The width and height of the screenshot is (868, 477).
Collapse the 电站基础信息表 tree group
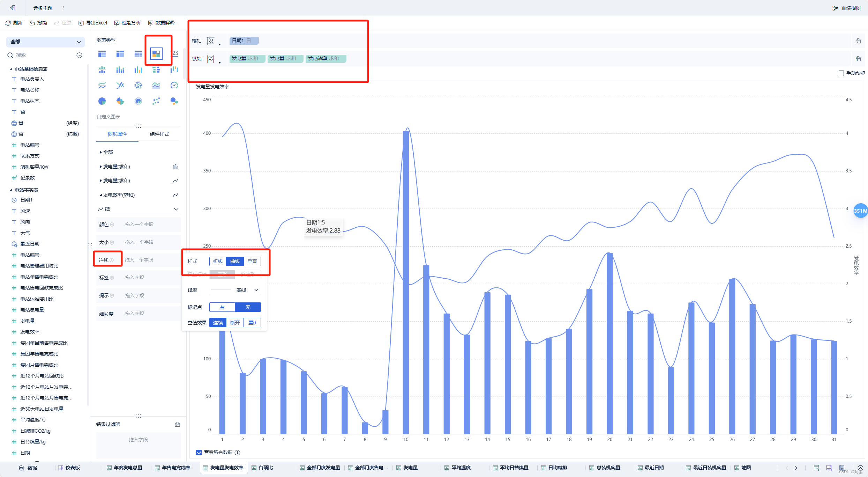click(11, 69)
